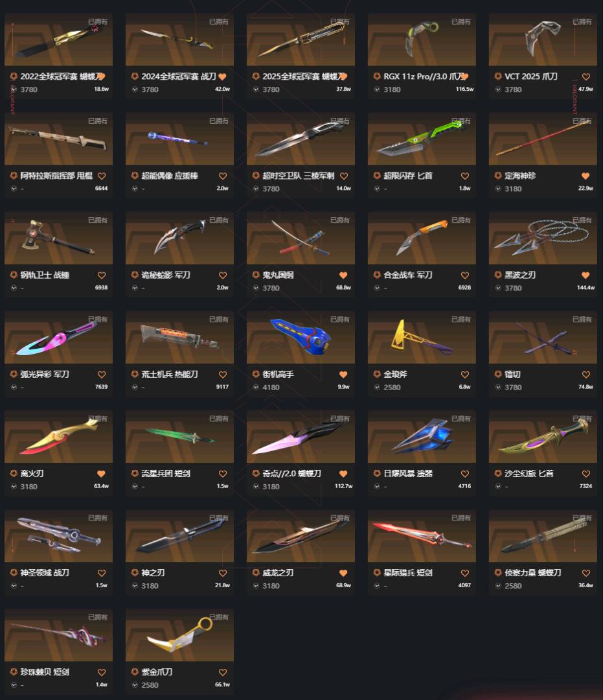This screenshot has width=603, height=700.
Task: Open the 黑波之刃 weapon thumbnail
Action: (x=543, y=238)
